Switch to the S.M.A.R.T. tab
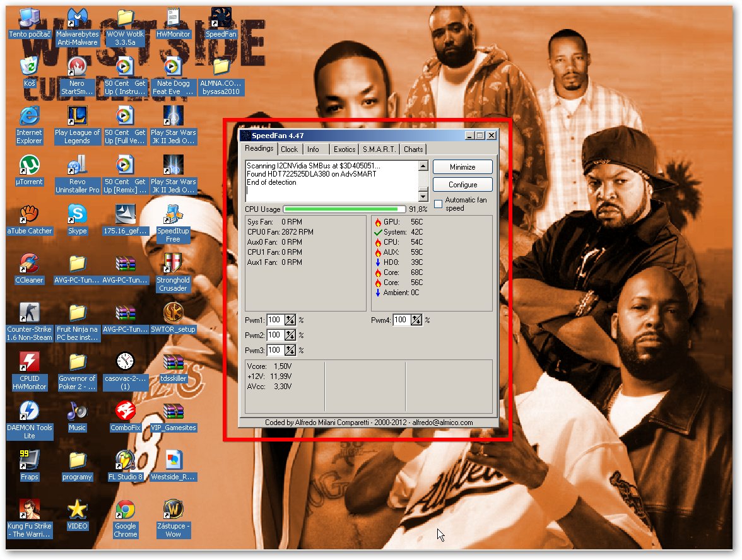 click(379, 149)
